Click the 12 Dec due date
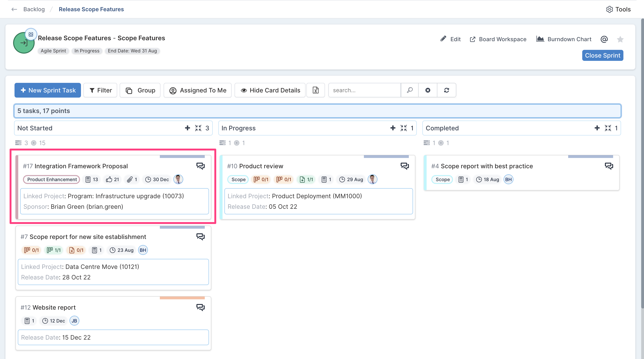 pos(54,321)
